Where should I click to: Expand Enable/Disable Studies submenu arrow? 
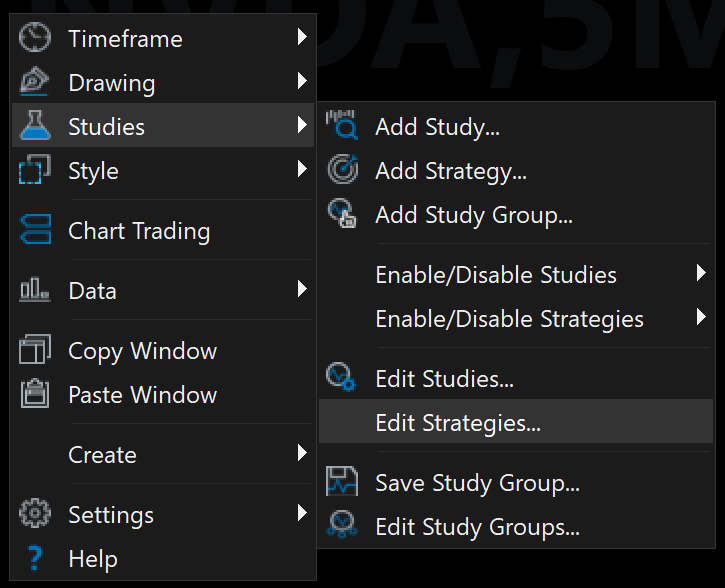tap(701, 273)
